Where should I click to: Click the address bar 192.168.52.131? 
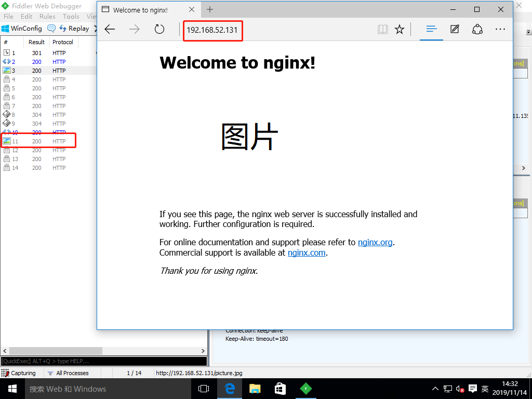pos(212,30)
